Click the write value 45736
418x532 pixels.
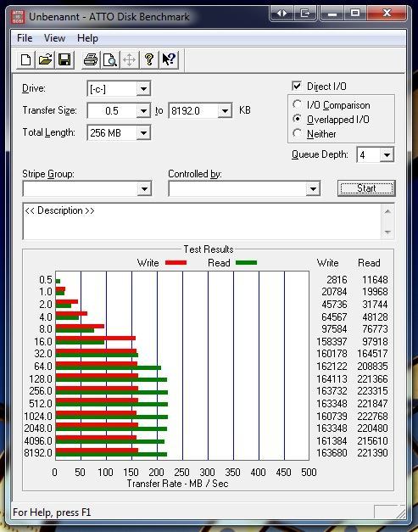334,305
